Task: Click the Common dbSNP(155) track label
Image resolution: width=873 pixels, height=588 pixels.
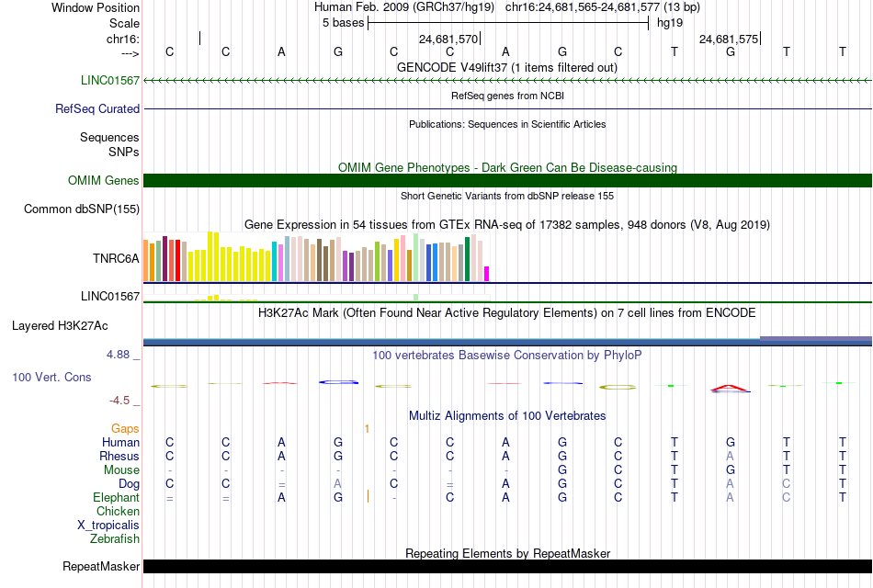Action: [81, 209]
